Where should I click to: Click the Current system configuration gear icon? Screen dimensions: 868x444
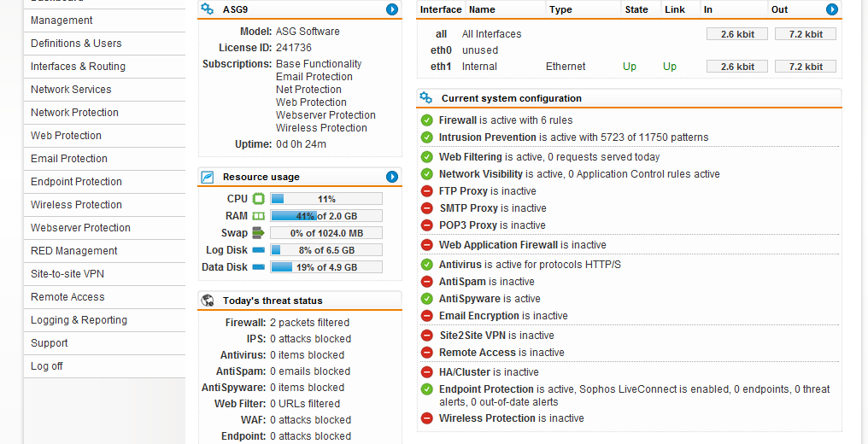click(x=425, y=98)
